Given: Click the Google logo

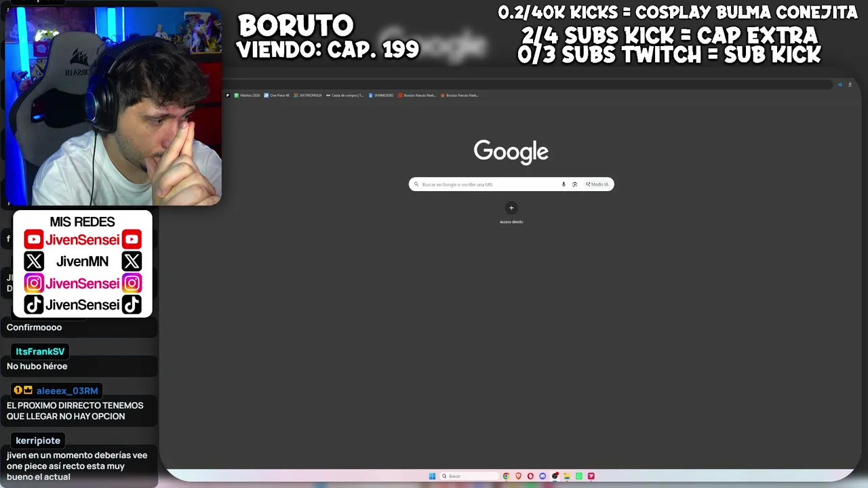Looking at the screenshot, I should 511,152.
